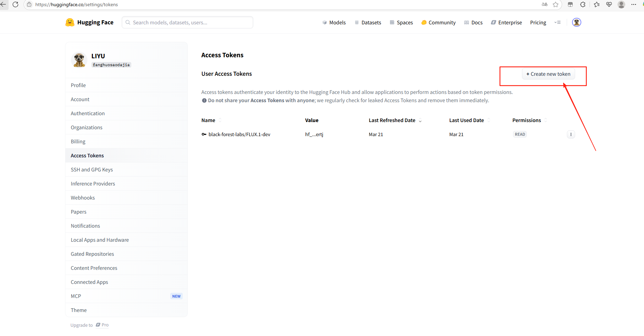644x336 pixels.
Task: Open Local Apps and Hardware settings
Action: (126, 240)
